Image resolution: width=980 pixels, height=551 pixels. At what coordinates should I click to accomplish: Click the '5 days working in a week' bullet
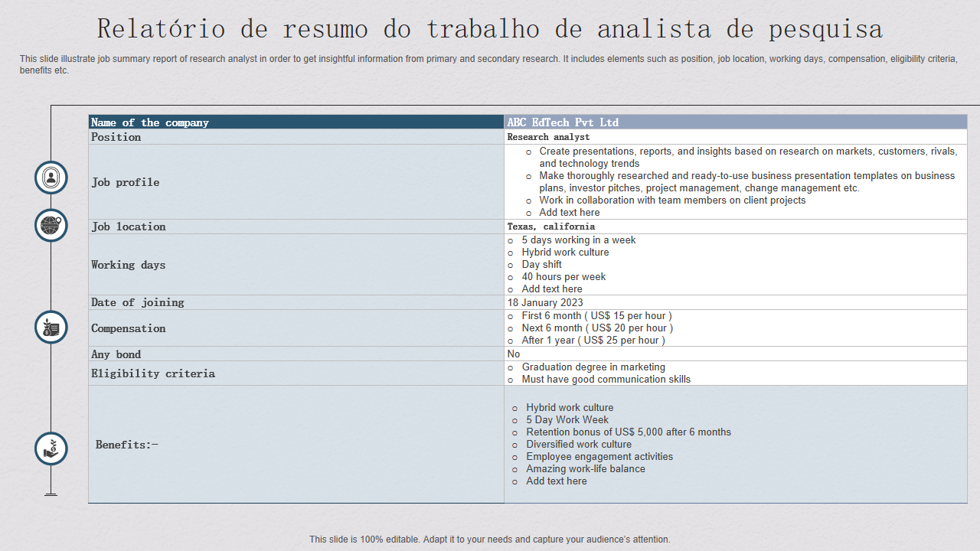point(579,240)
